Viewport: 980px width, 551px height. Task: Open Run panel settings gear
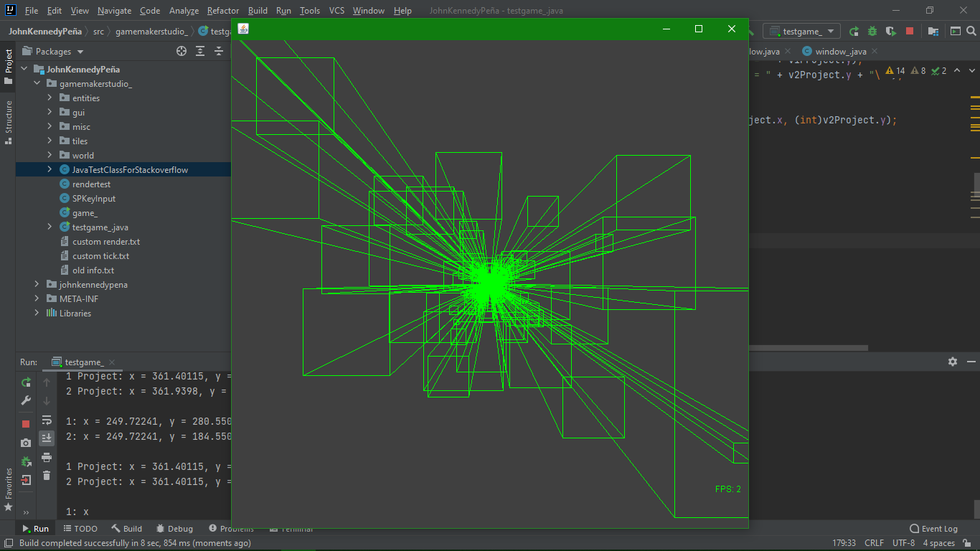(953, 362)
